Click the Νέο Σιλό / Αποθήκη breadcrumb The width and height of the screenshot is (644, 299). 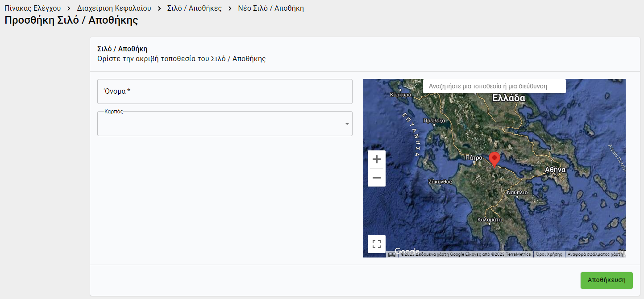(271, 8)
